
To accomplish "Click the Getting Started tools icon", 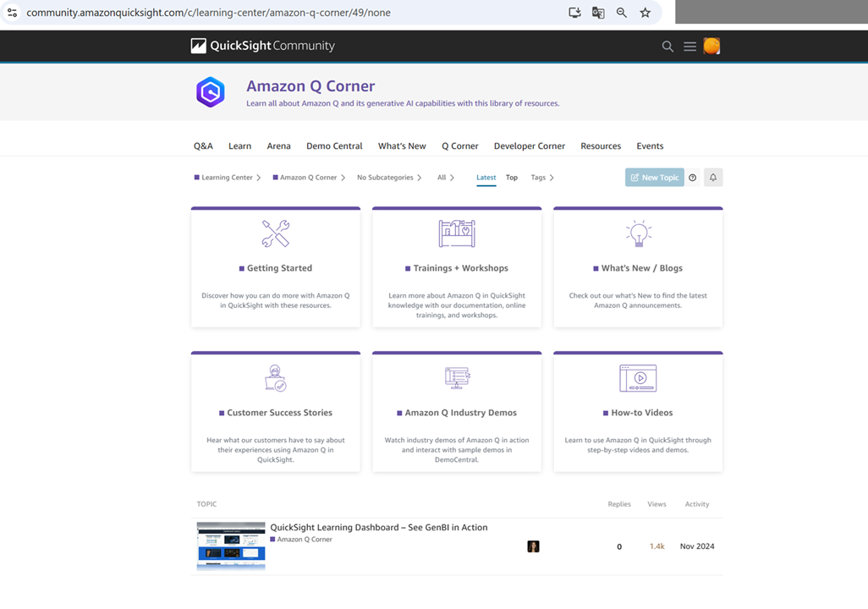I will tap(276, 233).
